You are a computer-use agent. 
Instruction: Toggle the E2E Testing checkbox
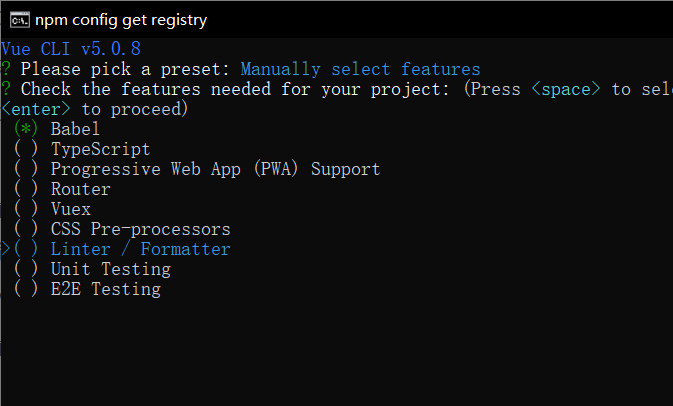(26, 289)
